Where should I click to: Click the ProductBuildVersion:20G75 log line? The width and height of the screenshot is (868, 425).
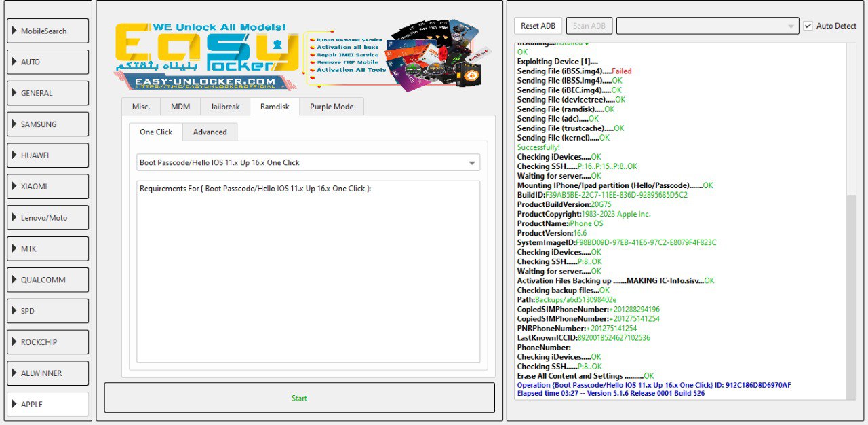click(564, 204)
